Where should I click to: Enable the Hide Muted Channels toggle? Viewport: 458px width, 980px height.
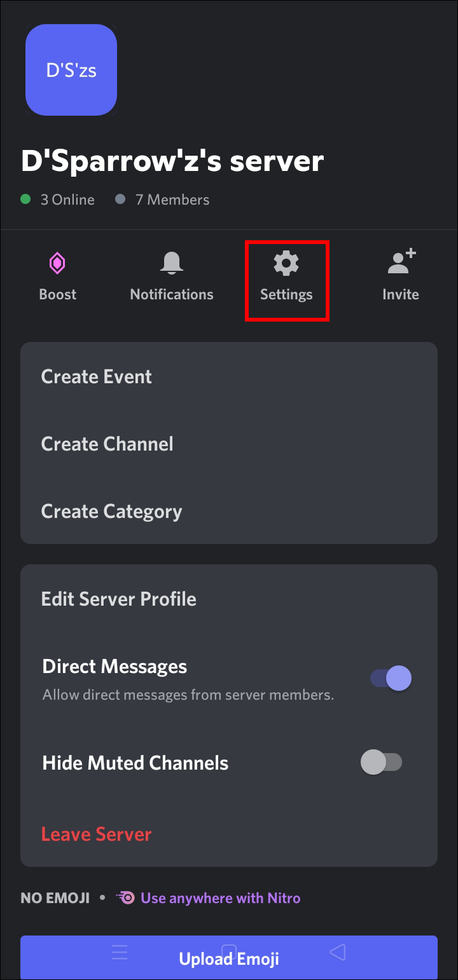point(381,762)
